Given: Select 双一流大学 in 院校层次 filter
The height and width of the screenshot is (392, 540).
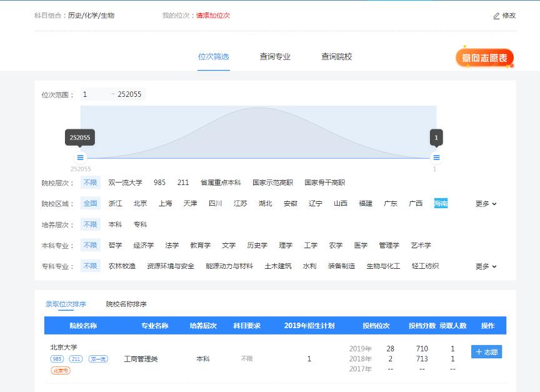Looking at the screenshot, I should pyautogui.click(x=125, y=183).
